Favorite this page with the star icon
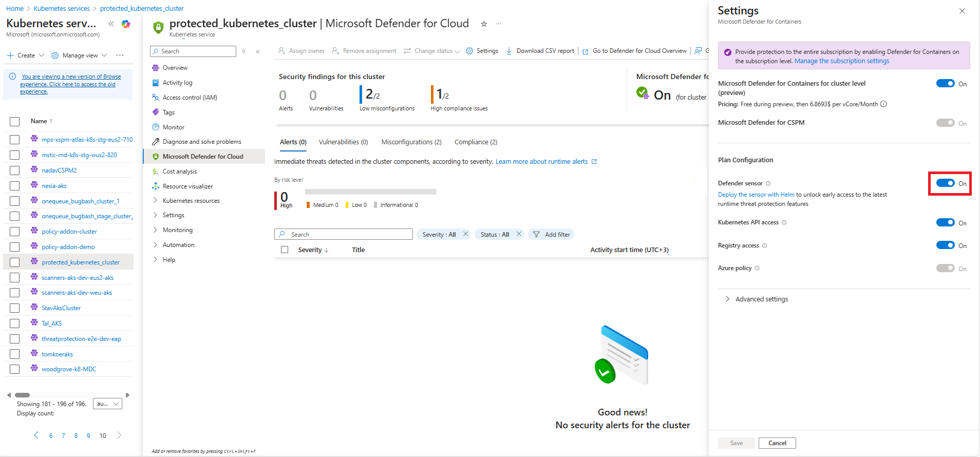 (x=484, y=24)
